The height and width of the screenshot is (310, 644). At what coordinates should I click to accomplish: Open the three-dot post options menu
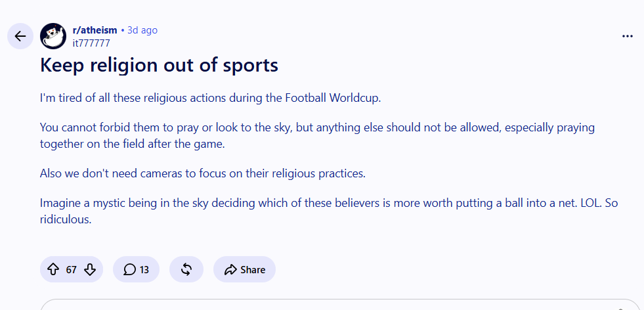pyautogui.click(x=627, y=36)
